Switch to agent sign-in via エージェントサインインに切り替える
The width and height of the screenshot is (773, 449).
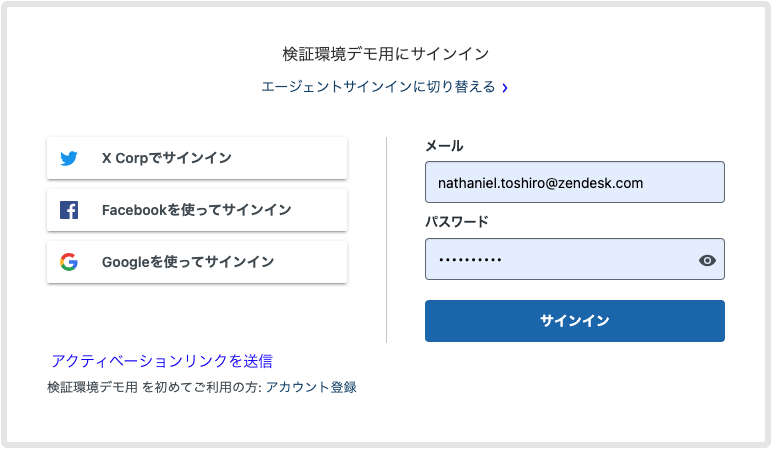click(378, 87)
